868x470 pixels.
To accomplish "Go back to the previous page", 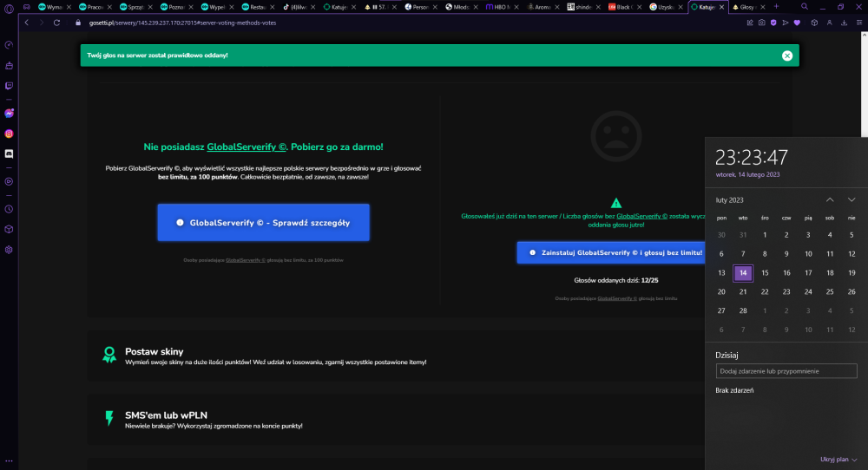I will click(x=27, y=23).
